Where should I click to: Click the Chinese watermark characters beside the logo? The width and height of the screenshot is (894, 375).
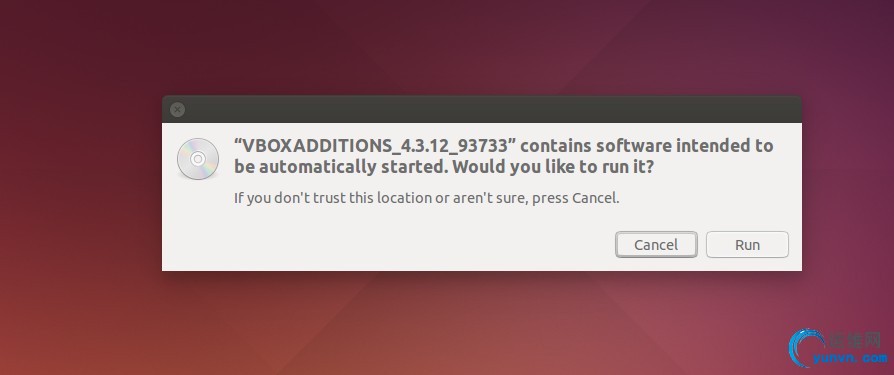click(x=854, y=341)
